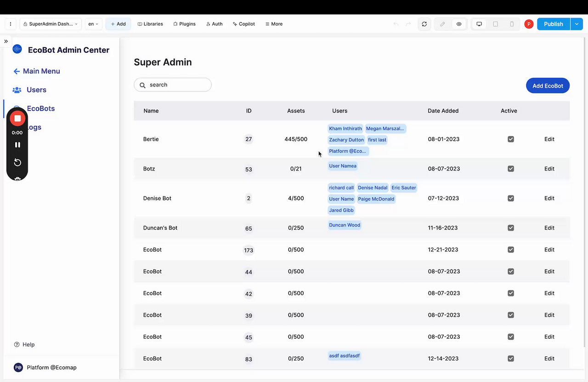Select EcoBots in the sidebar
This screenshot has height=382, width=588.
[41, 108]
